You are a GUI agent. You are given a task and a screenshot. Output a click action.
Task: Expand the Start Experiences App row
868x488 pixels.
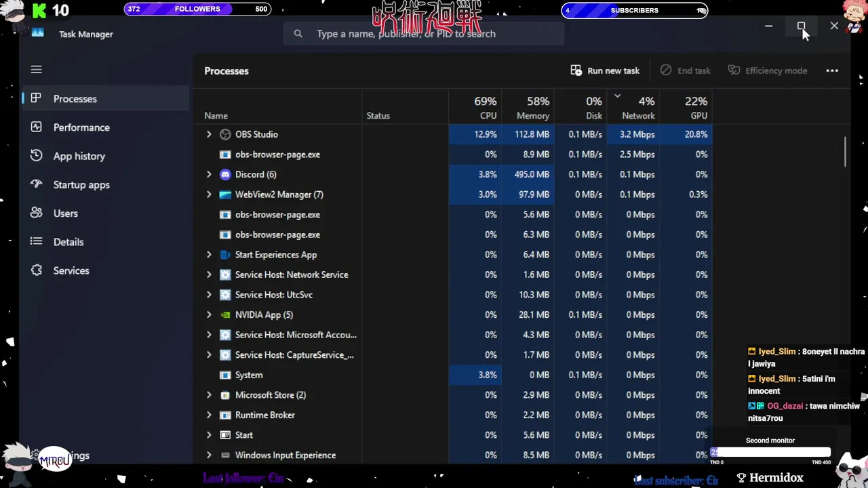coord(209,255)
